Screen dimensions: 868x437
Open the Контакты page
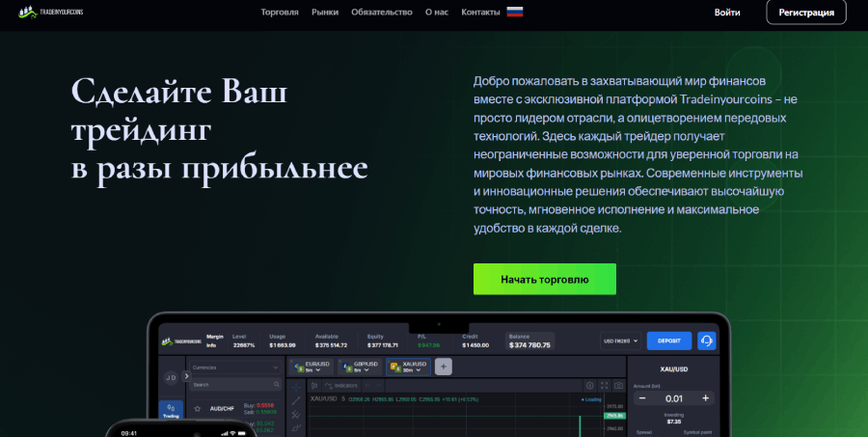tap(480, 13)
